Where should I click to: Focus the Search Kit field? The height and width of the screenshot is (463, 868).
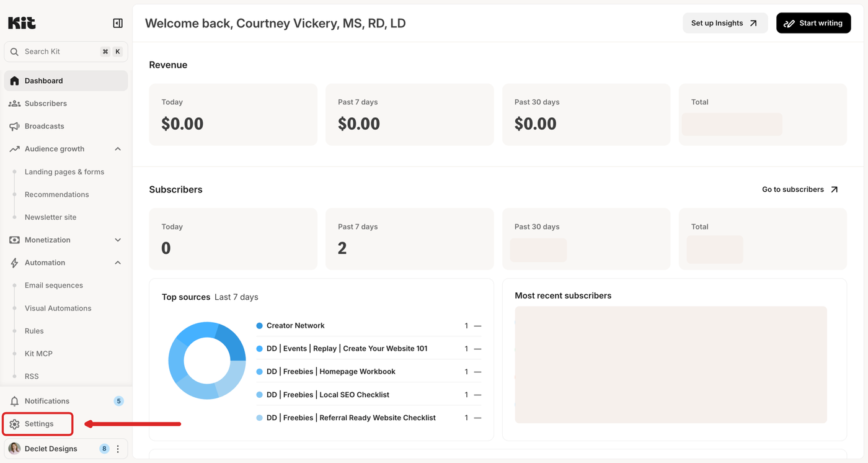(66, 52)
